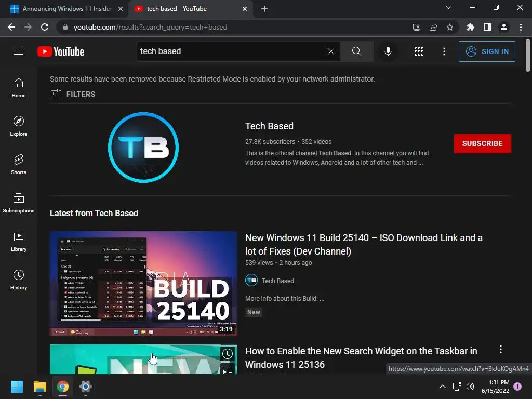532x399 pixels.
Task: Click the small Tech Based avatar under video
Action: coord(251,280)
